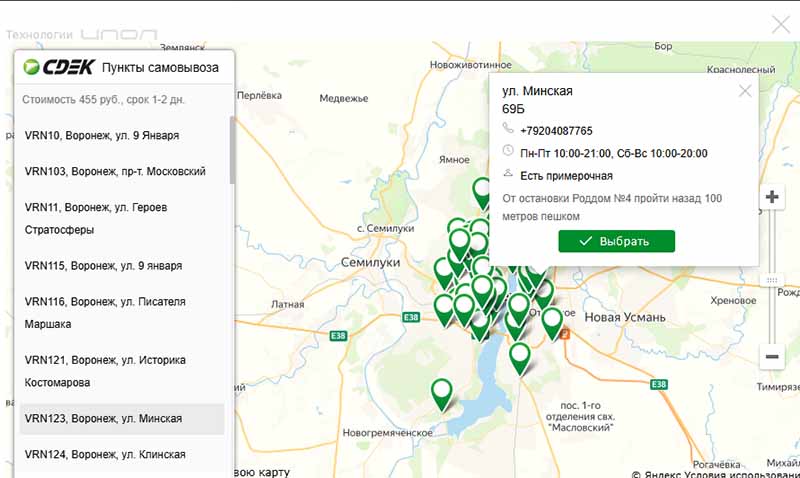Select VRN116, Воронеж, ул. Писателя Маршака

pos(121,313)
